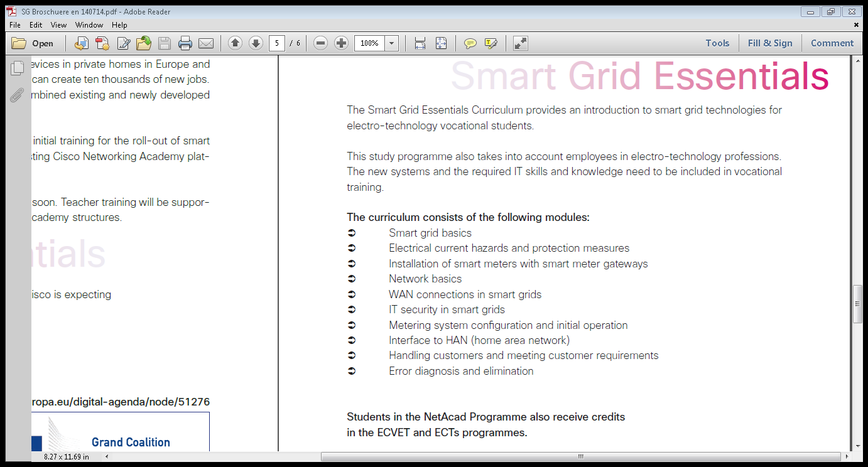This screenshot has height=467, width=868.
Task: Click the 'Grand Coalition' logo text
Action: coord(131,443)
